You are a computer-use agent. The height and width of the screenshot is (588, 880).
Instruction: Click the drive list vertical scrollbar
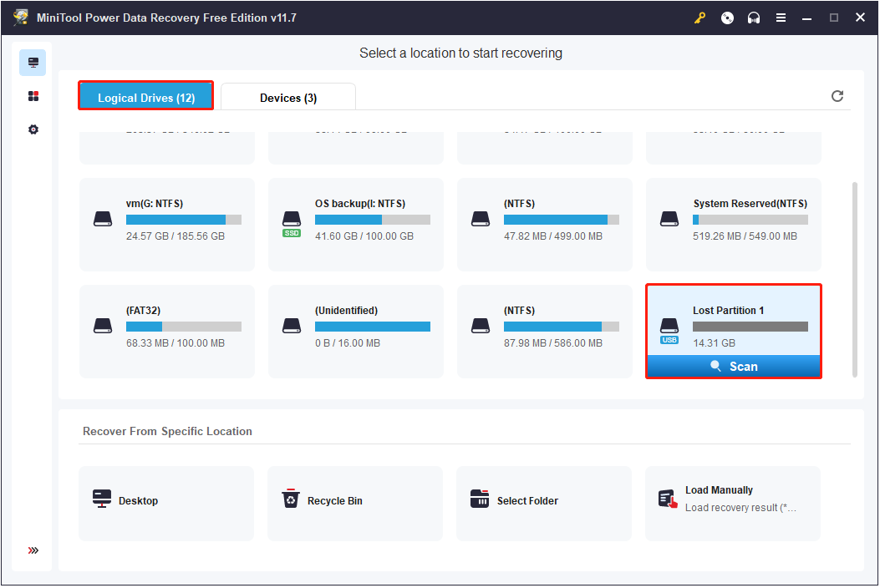point(855,280)
